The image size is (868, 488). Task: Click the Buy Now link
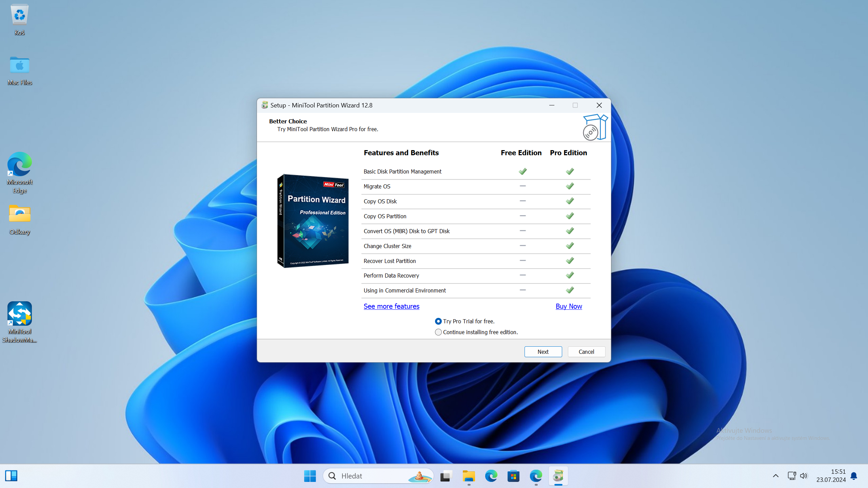[569, 306]
